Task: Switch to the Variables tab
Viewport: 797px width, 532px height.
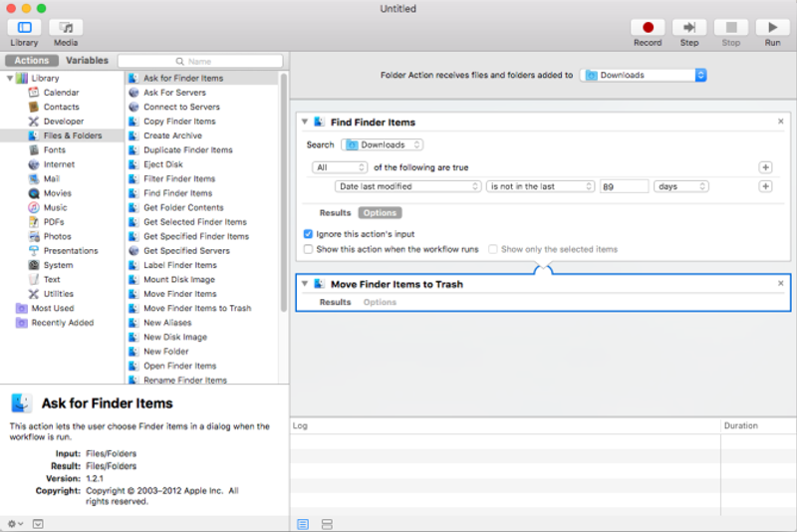Action: click(87, 61)
